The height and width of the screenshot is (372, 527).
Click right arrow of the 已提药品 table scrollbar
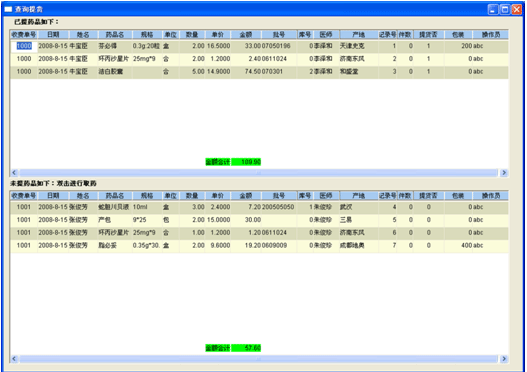tap(503, 172)
